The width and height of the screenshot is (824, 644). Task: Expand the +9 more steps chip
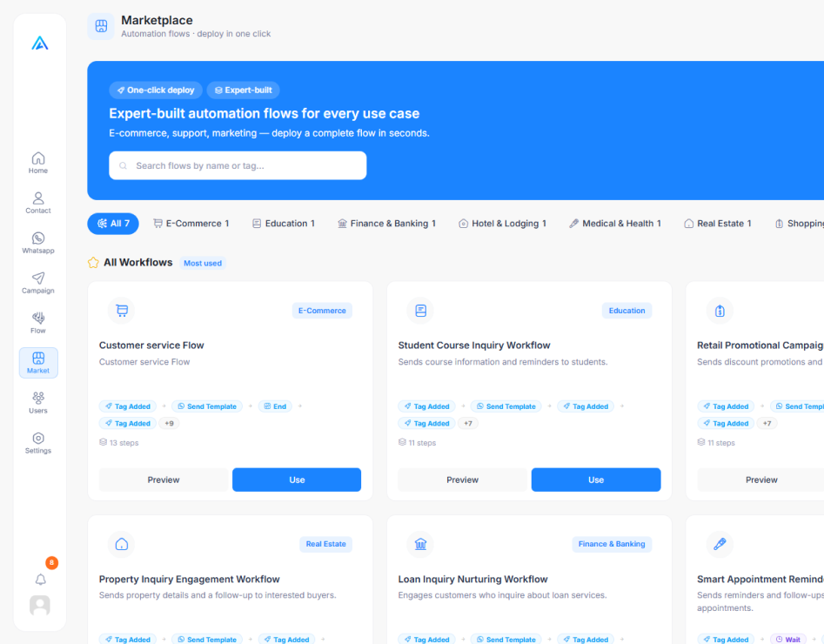pos(169,423)
